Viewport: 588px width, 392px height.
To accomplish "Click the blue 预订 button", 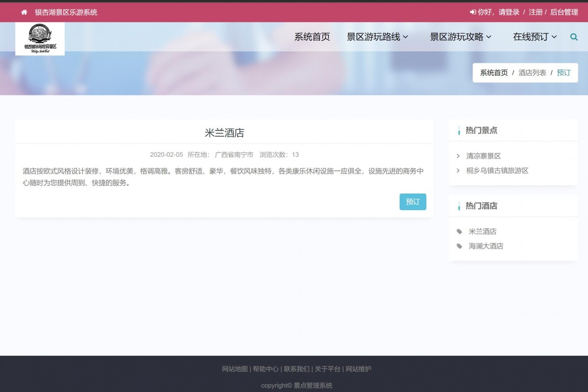I will coord(413,201).
